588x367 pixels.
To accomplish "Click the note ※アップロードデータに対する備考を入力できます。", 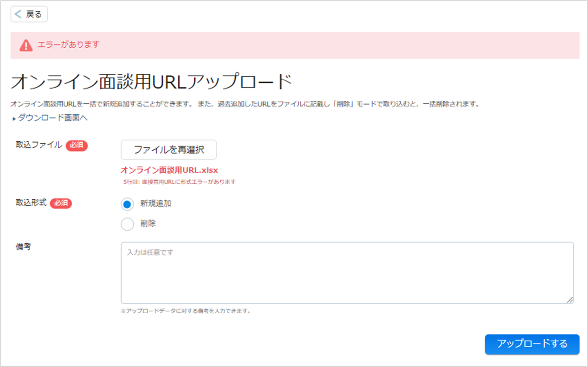I will click(x=186, y=311).
